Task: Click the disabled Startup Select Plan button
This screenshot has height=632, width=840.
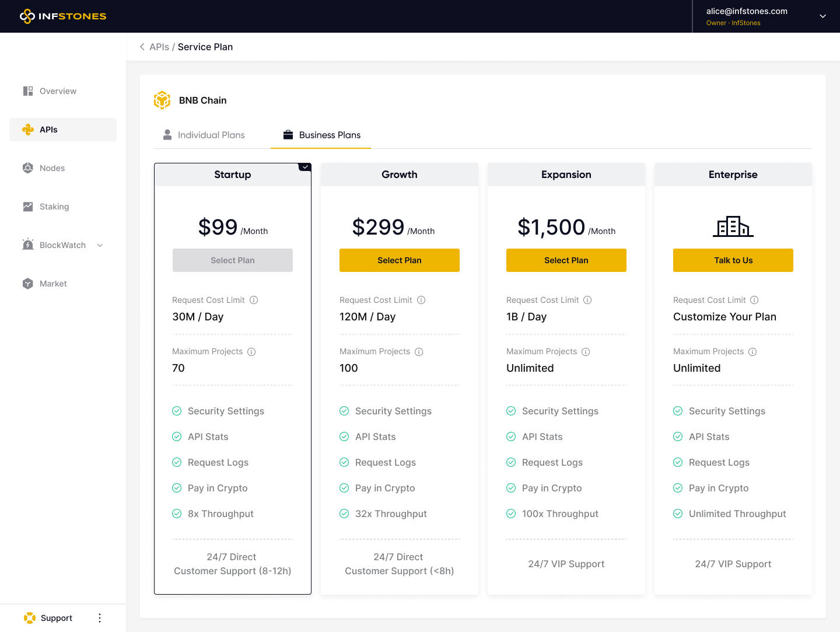Action: pos(233,260)
